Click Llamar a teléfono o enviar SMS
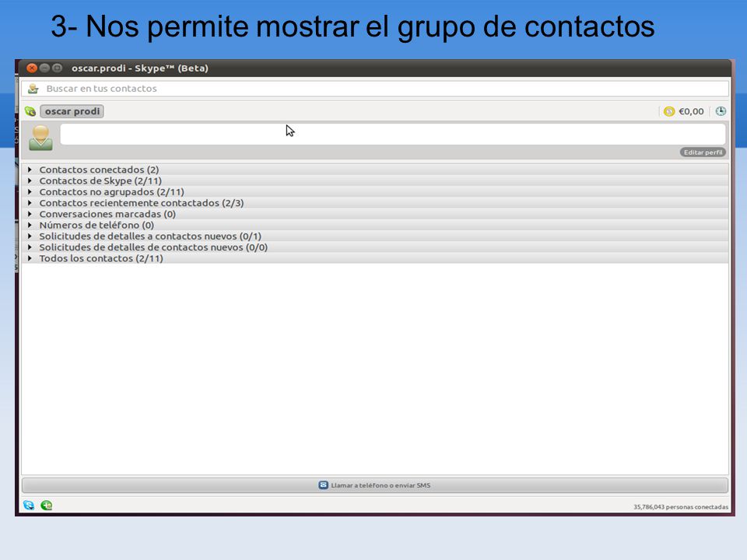 [x=375, y=485]
